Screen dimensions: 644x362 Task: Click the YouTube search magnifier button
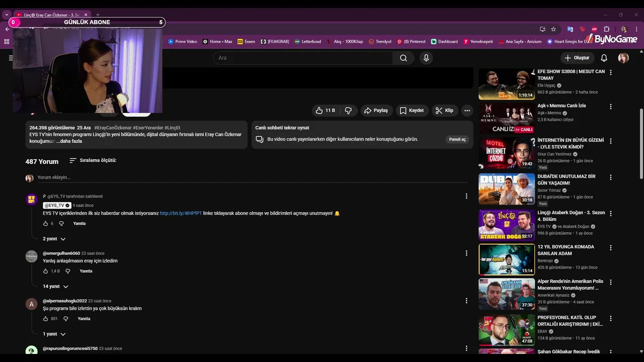pyautogui.click(x=403, y=58)
